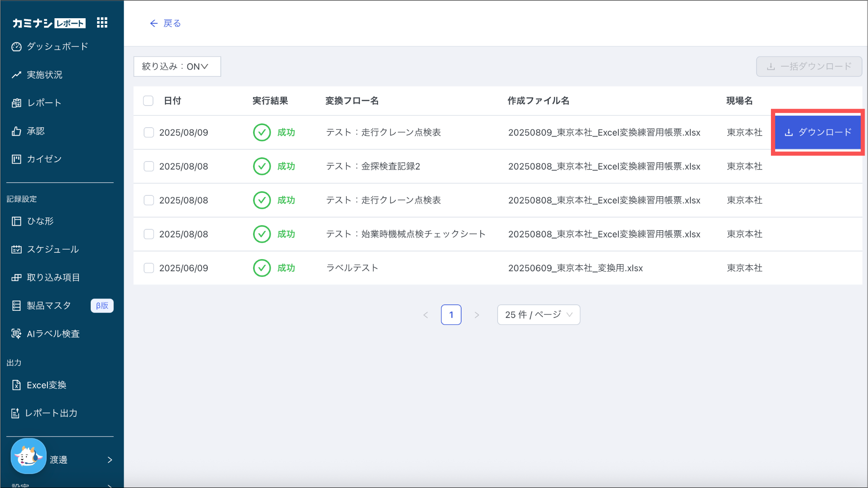
Task: Check the 2025/08/09 row checkbox
Action: [149, 132]
